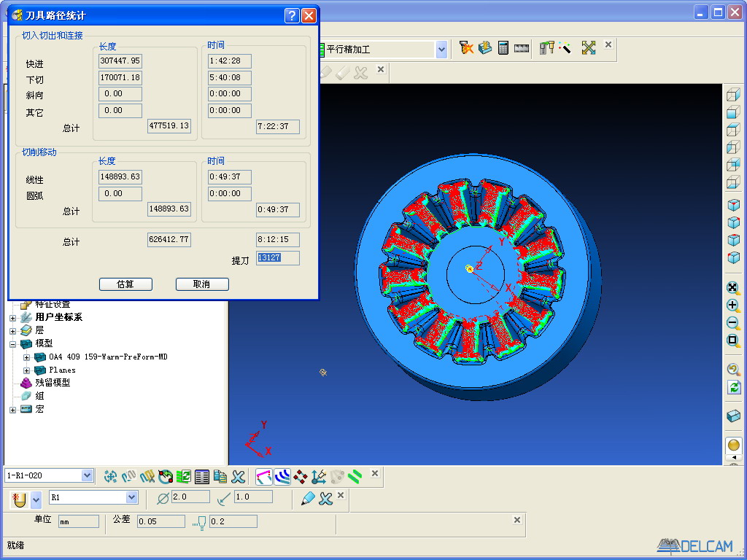
Task: Toggle the red toolpath points display icon
Action: [x=300, y=475]
